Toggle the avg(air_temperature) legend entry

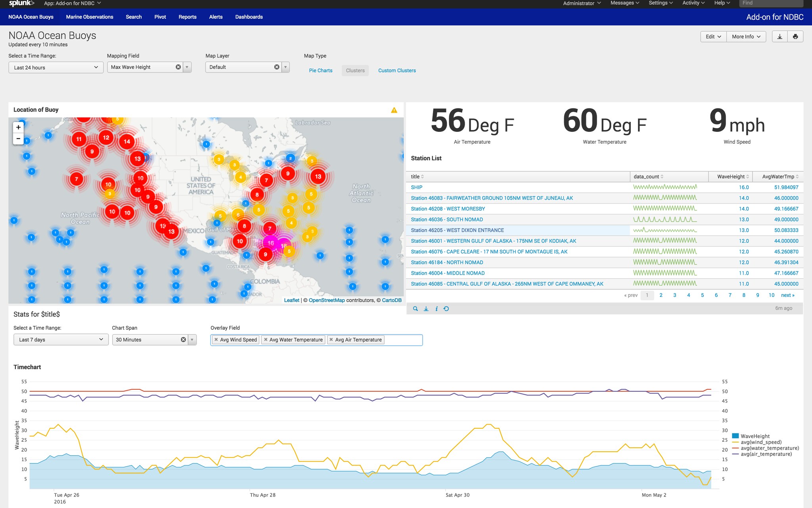pyautogui.click(x=762, y=454)
